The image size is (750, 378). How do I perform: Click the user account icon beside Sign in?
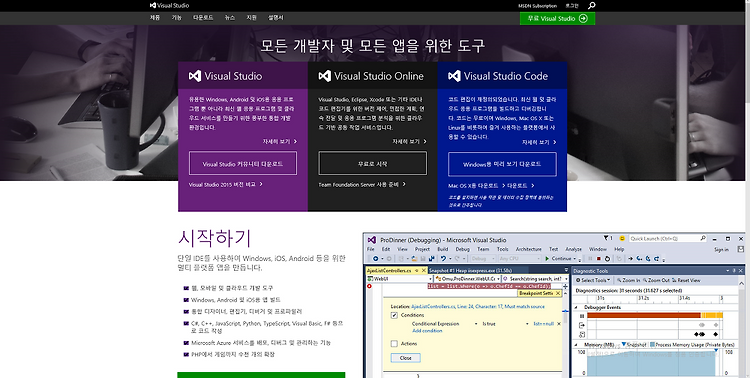(x=740, y=249)
